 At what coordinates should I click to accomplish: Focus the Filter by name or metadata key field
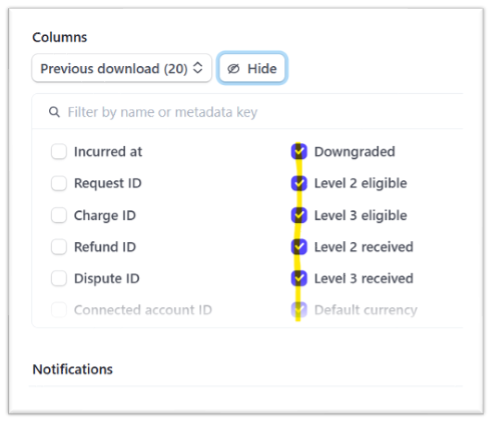tap(247, 112)
